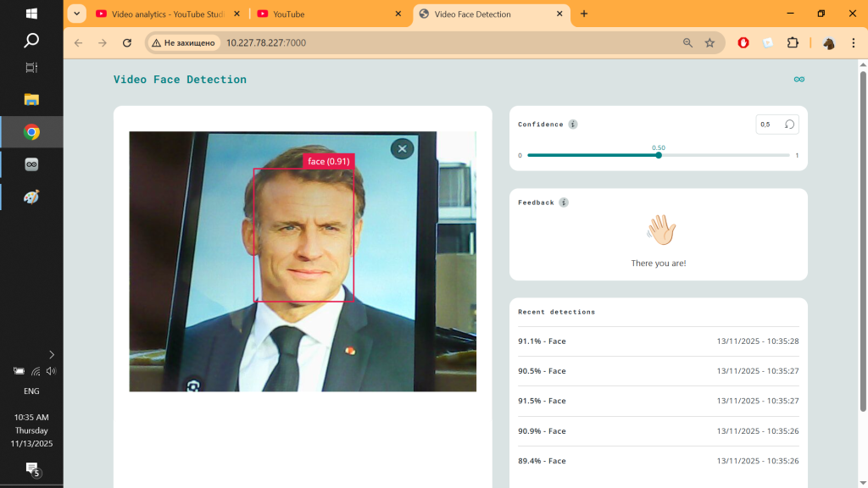
Task: Click the Arduino infinity logo icon
Action: 798,80
